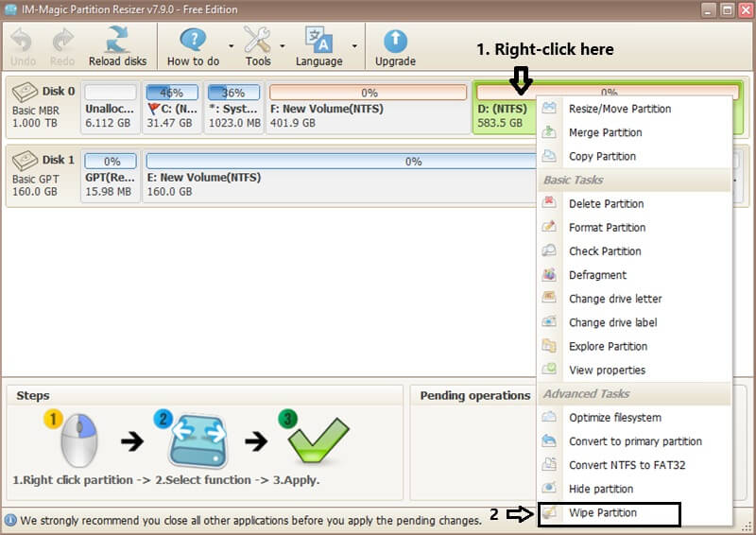Screen dimensions: 756x535
Task: Click the Optimize filesystem icon
Action: click(549, 416)
